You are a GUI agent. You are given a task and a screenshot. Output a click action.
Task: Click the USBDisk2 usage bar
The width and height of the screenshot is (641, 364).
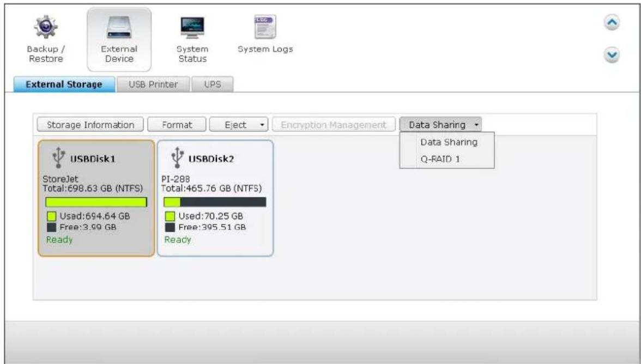point(215,202)
